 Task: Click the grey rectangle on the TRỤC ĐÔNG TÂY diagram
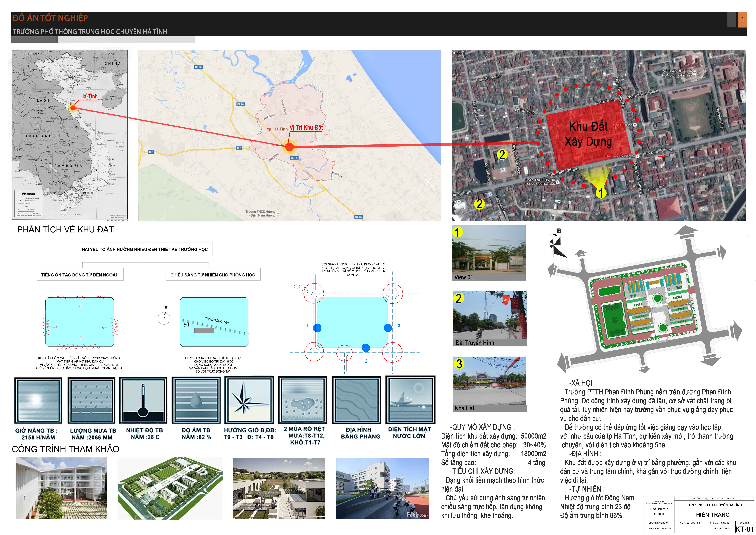click(204, 330)
